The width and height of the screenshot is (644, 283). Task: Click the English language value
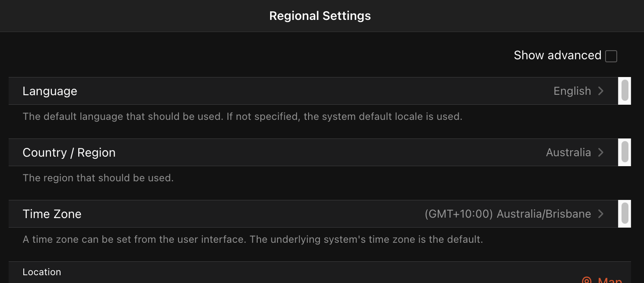572,91
